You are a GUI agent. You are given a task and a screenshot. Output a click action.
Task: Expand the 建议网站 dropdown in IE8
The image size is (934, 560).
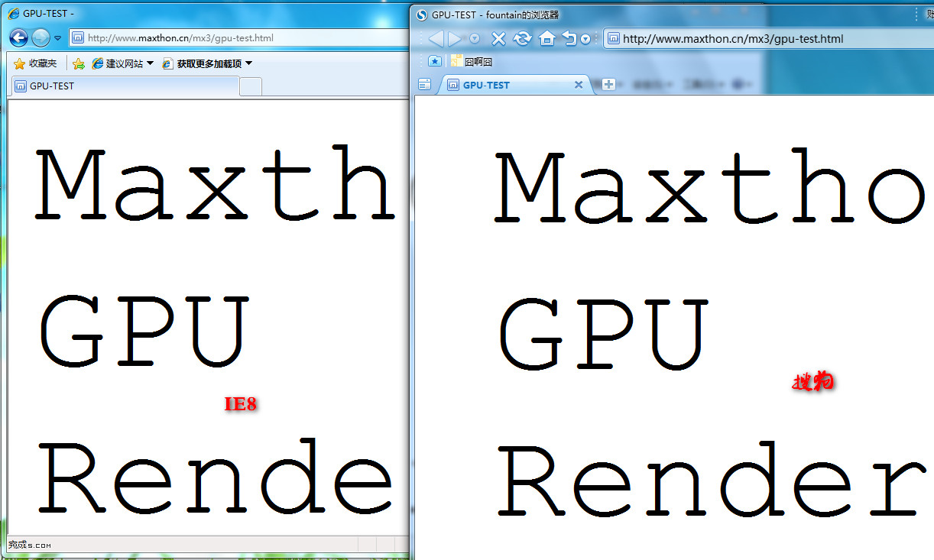click(x=150, y=63)
